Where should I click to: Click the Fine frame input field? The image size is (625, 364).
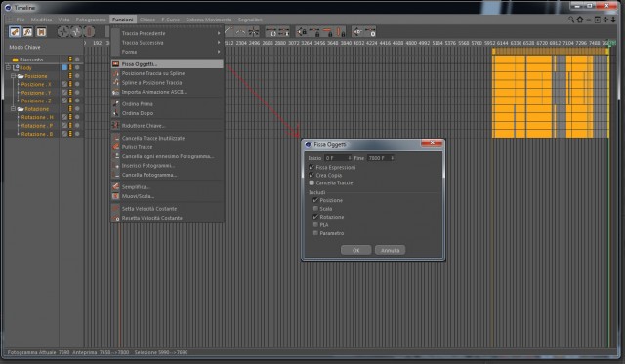tap(381, 158)
